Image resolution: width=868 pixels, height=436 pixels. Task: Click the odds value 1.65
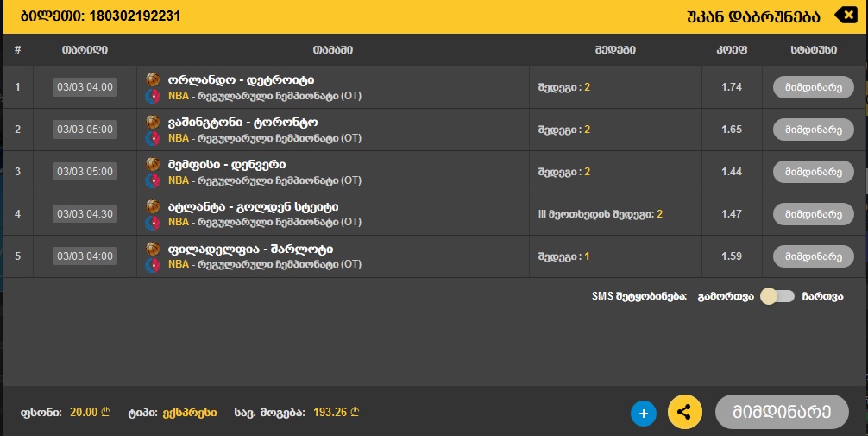tap(732, 130)
